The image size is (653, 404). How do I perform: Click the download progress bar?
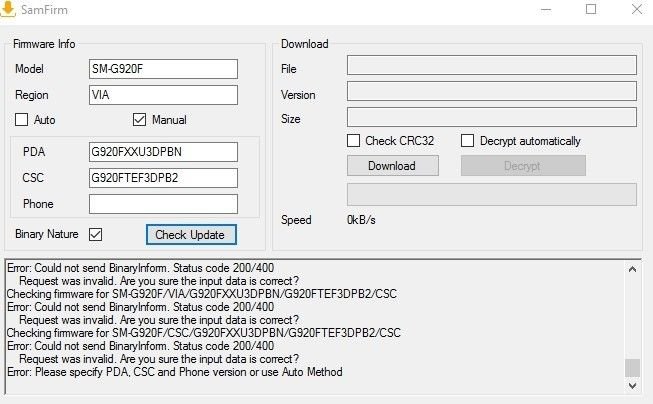click(492, 195)
